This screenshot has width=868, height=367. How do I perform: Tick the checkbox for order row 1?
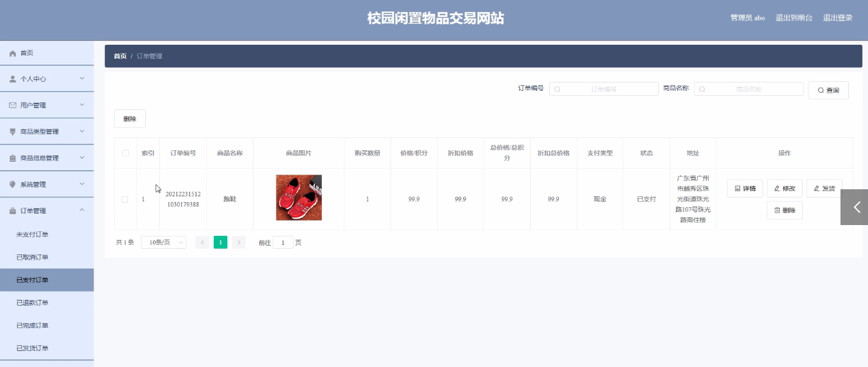pos(125,199)
